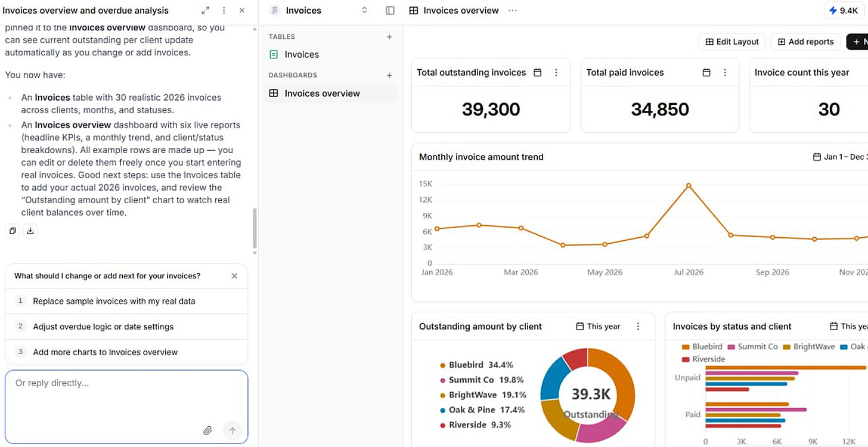Click the Invoices overview dashboard title tab
The width and height of the screenshot is (868, 447).
point(454,10)
